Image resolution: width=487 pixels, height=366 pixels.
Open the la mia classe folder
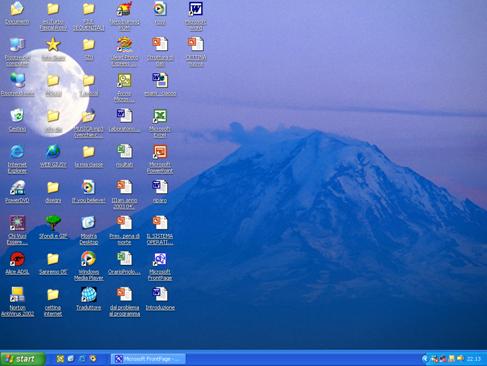click(x=89, y=152)
